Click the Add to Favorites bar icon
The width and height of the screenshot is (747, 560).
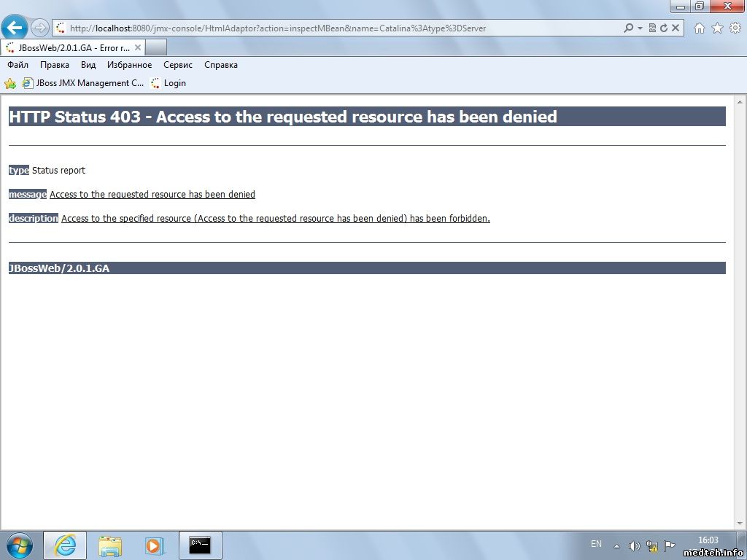[x=10, y=83]
